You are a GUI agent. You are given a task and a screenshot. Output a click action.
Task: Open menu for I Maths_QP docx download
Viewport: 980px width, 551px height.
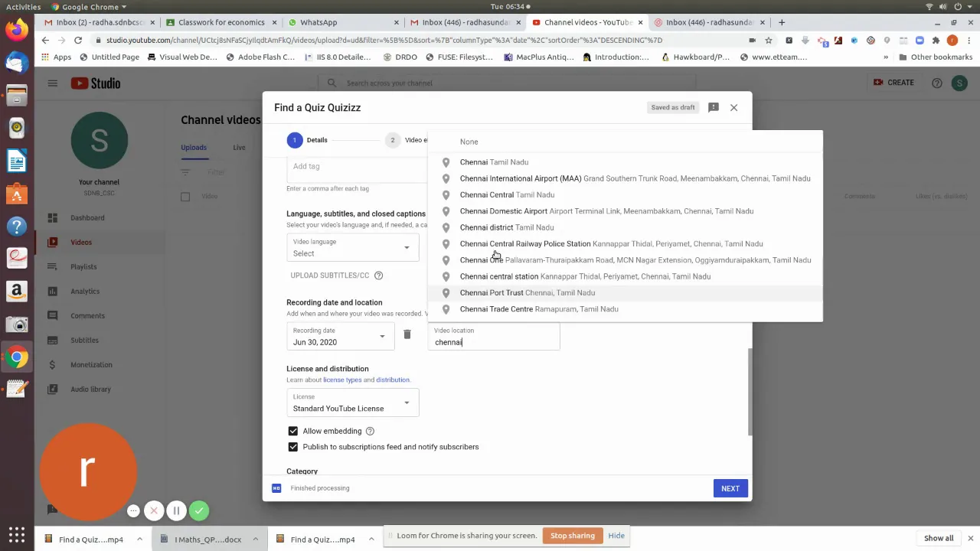click(255, 540)
